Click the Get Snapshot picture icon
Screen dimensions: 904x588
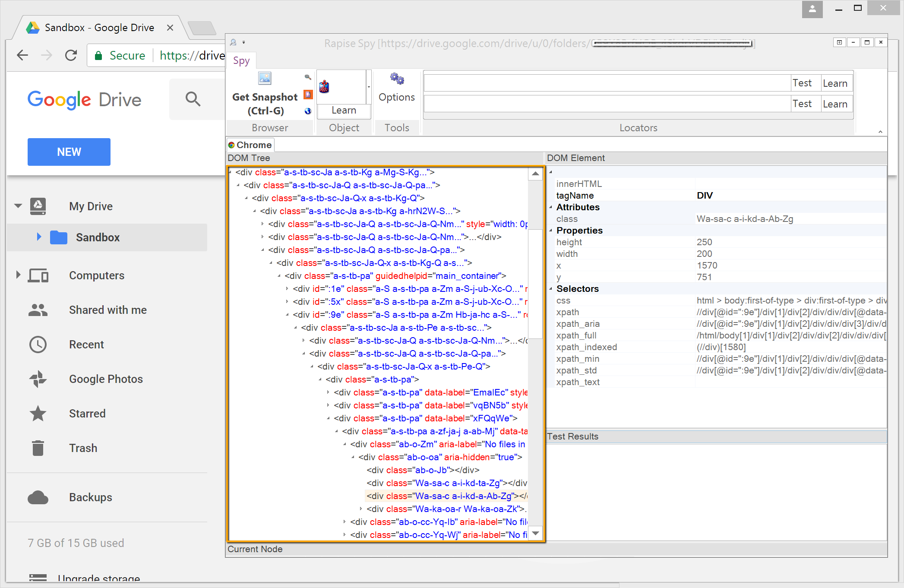(x=264, y=78)
